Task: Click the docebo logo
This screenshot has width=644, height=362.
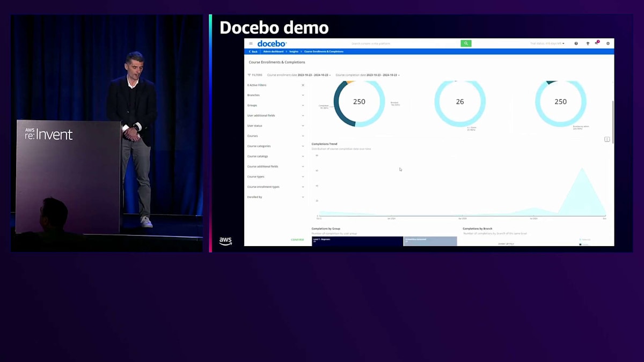Action: click(x=272, y=43)
